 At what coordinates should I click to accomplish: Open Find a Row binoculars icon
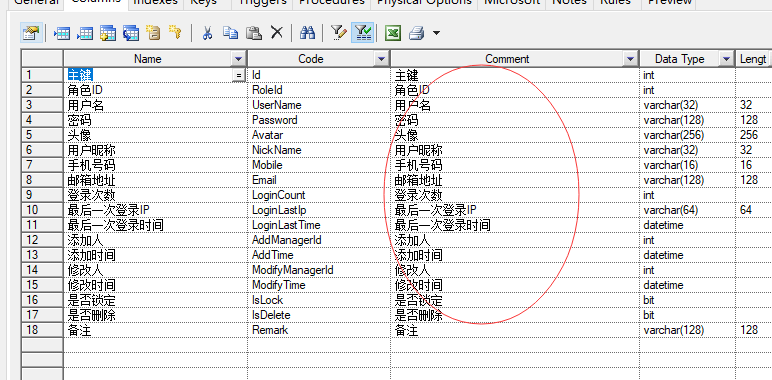pos(308,33)
